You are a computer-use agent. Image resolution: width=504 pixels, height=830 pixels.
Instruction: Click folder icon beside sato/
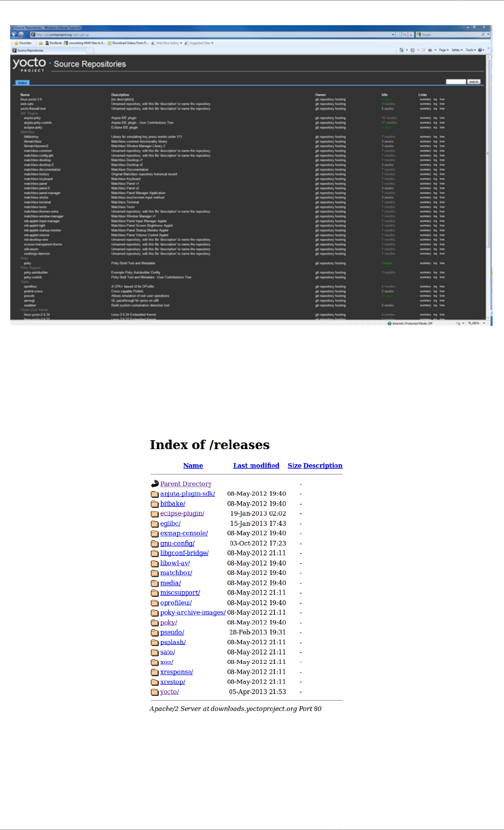coord(155,652)
